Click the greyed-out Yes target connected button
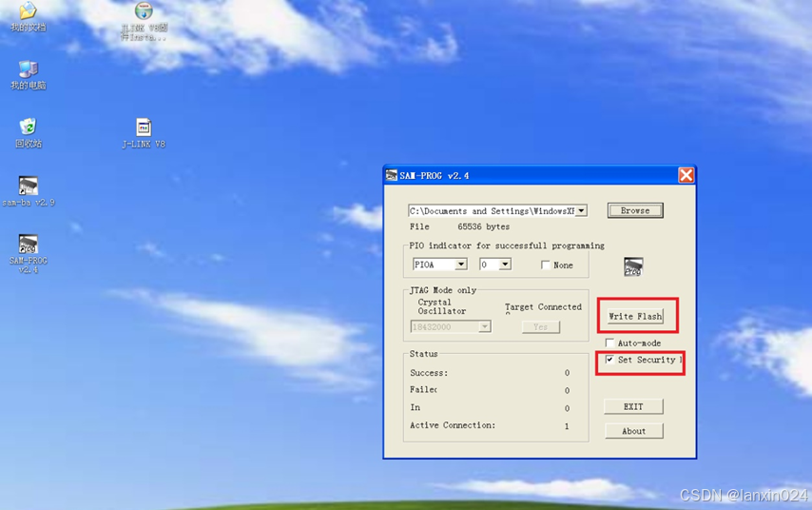The width and height of the screenshot is (812, 510). 541,326
